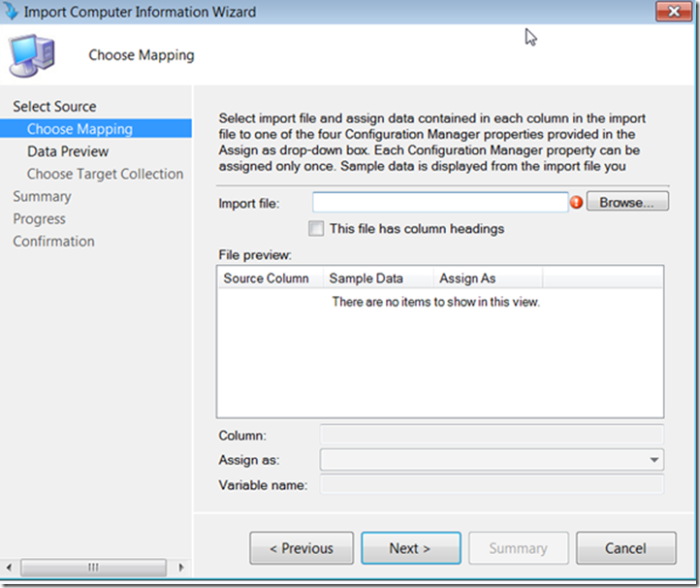Close the wizard with the red X

click(x=673, y=11)
